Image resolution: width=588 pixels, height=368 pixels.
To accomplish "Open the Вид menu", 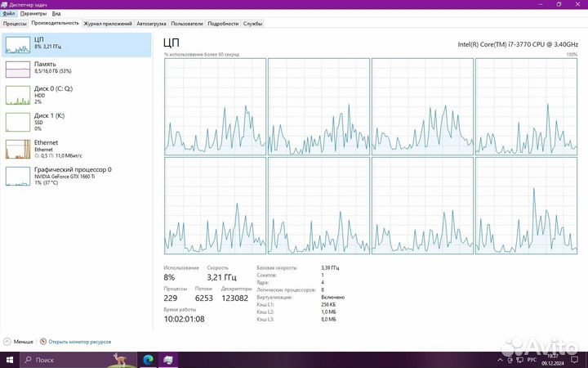I will click(56, 14).
